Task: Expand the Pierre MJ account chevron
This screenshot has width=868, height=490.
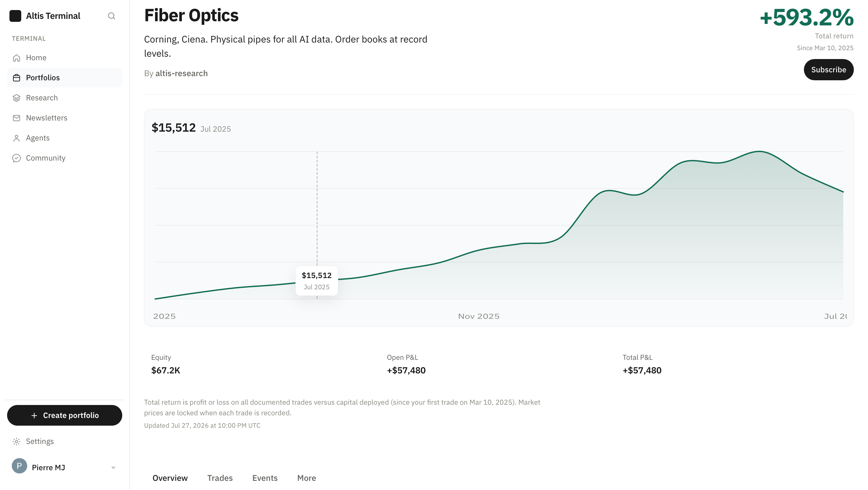Action: pos(113,468)
